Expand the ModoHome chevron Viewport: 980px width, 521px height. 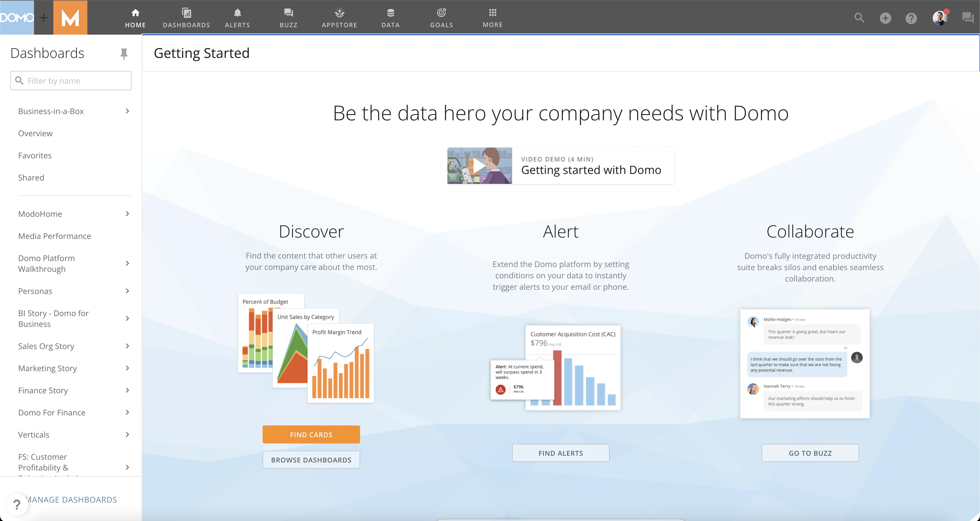[x=127, y=214]
